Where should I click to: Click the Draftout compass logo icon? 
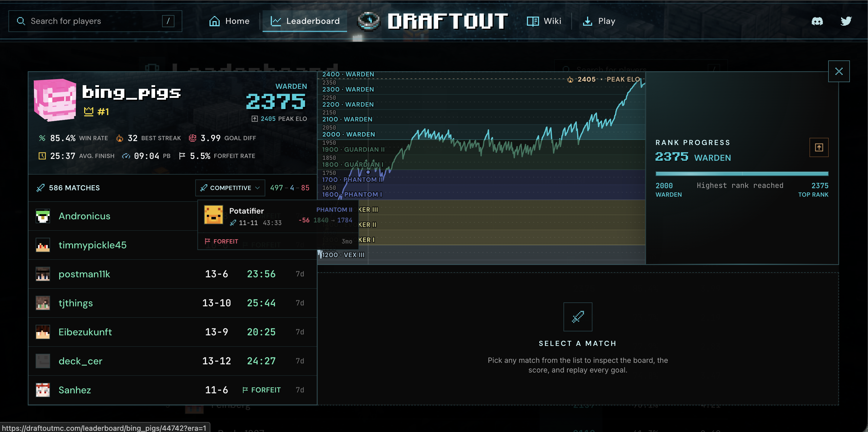369,21
